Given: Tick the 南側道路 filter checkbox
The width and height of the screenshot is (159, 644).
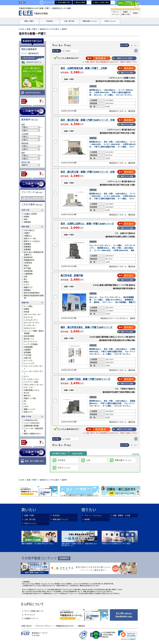Looking at the screenshot, I should [22, 222].
